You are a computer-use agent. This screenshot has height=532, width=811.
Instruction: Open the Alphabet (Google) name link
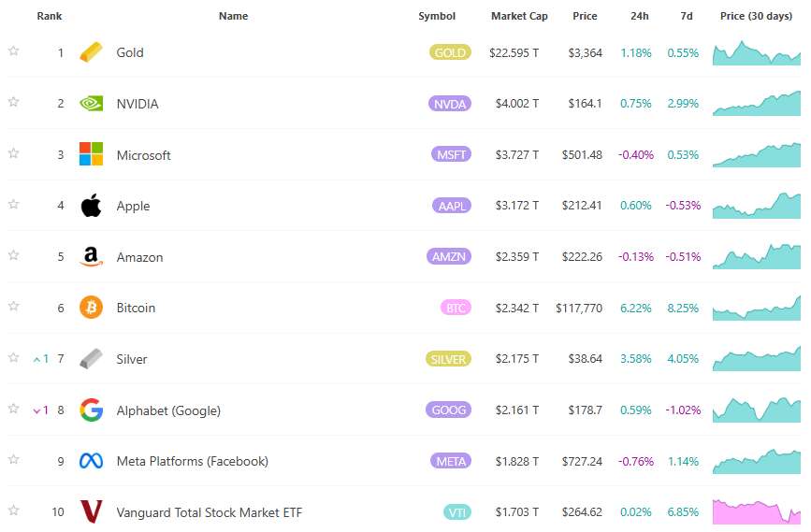coord(168,410)
